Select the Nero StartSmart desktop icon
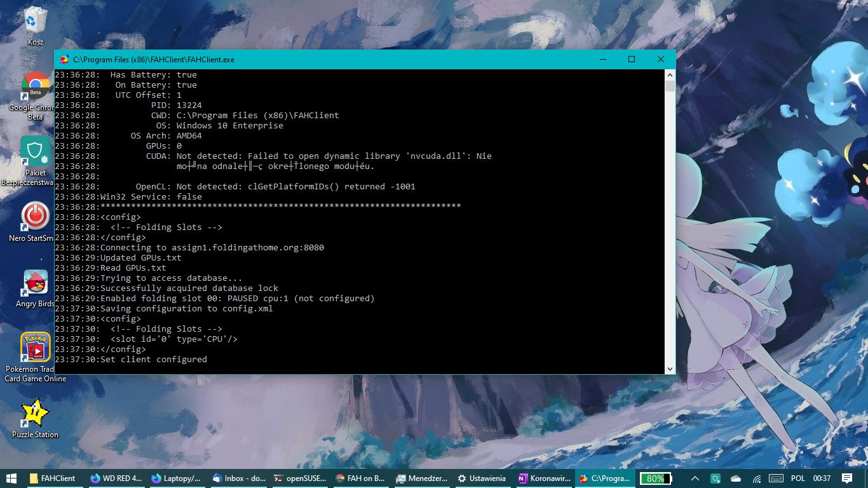 point(36,221)
